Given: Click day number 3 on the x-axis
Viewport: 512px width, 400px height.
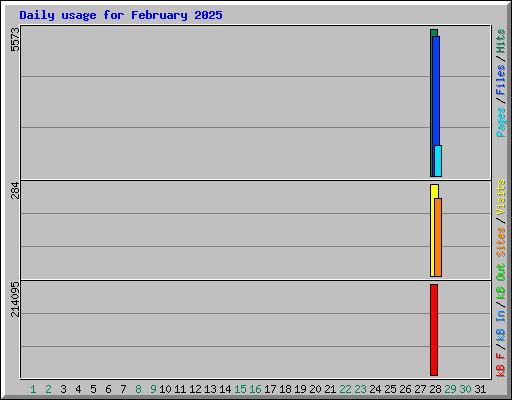Looking at the screenshot, I should coord(63,389).
